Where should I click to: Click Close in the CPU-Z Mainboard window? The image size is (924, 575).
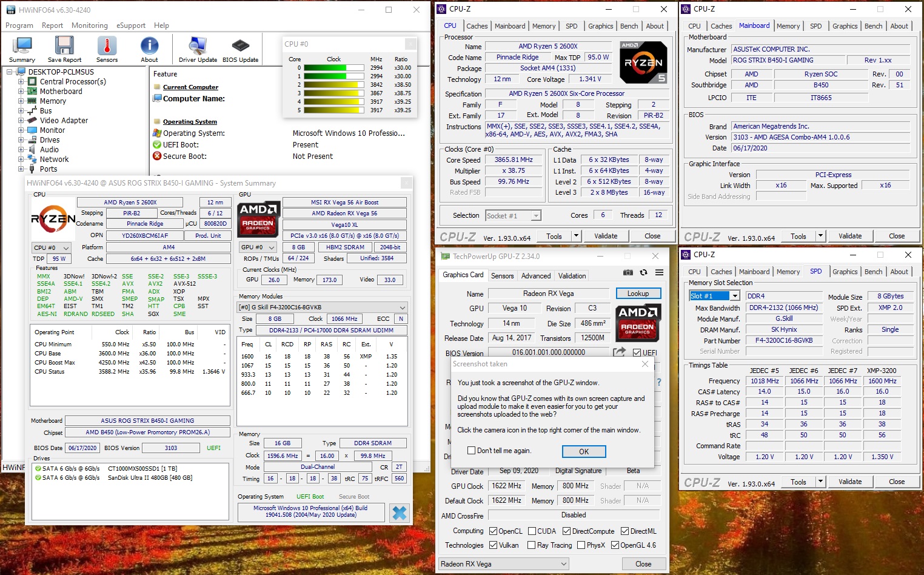tap(897, 236)
